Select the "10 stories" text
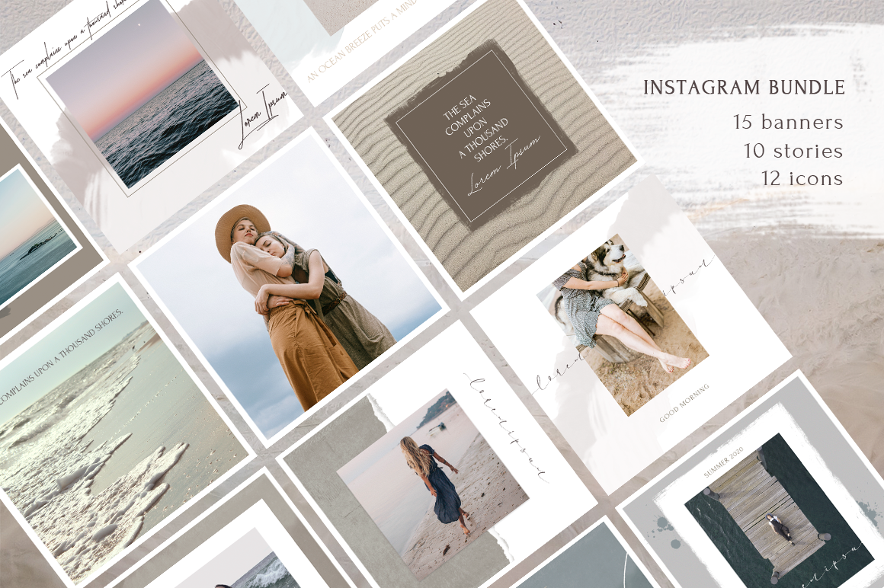 coord(793,151)
